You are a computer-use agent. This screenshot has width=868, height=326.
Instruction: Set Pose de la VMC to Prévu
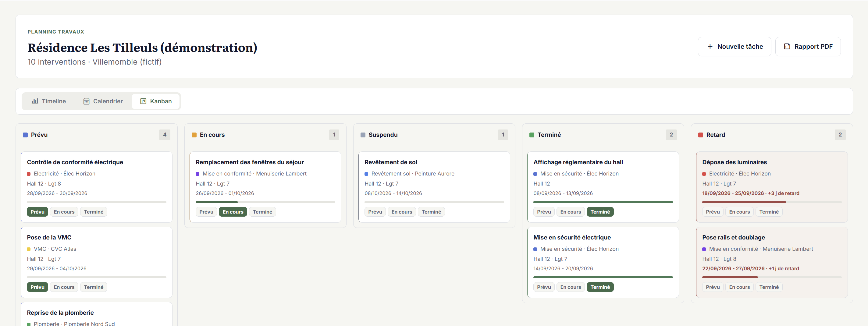point(37,287)
